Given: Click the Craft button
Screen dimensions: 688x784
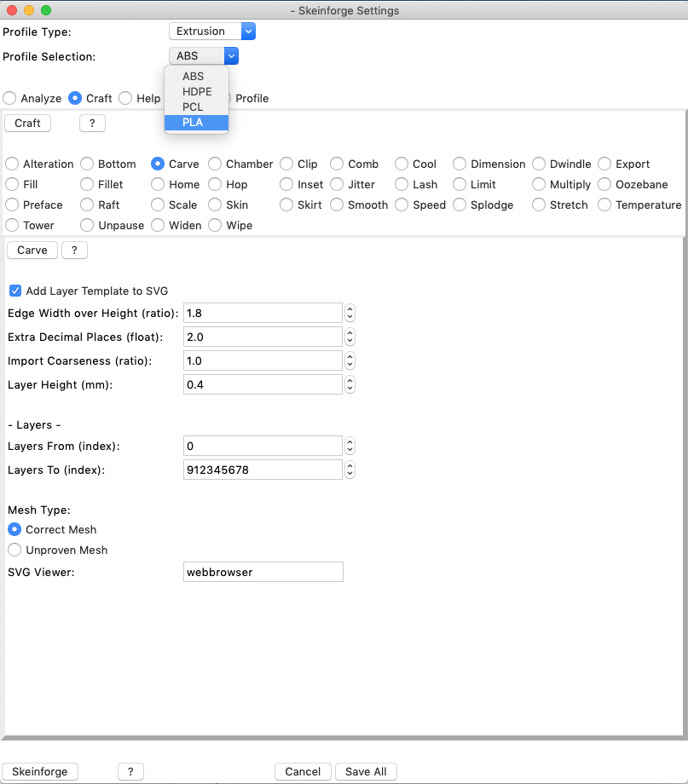Looking at the screenshot, I should point(27,123).
